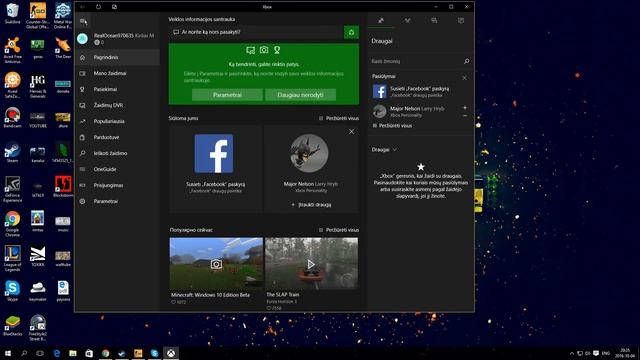Click chat bubble icon in green banner
This screenshot has width=640, height=360.
pyautogui.click(x=251, y=50)
